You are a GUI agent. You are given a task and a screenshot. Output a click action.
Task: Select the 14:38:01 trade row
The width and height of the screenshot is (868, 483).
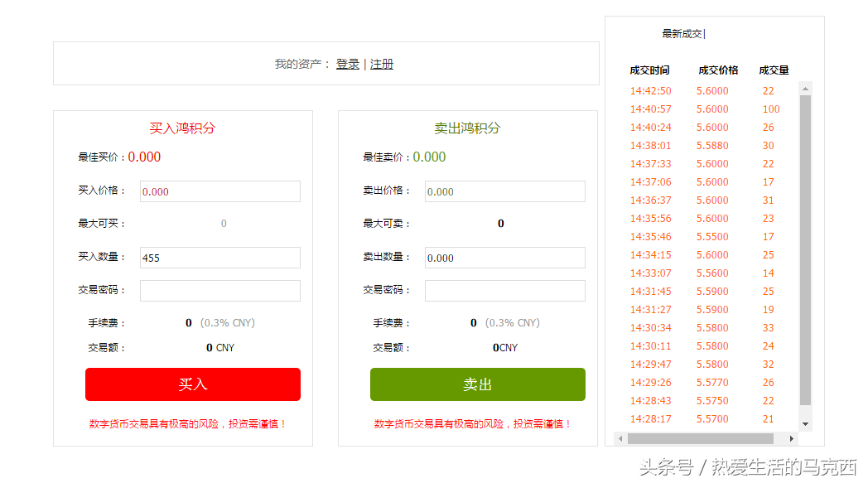(702, 146)
